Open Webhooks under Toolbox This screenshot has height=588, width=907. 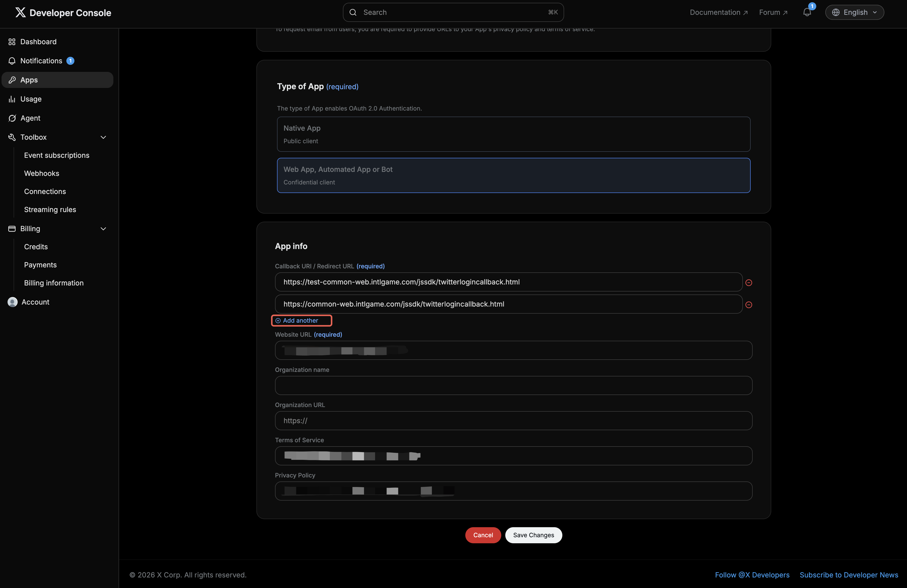pyautogui.click(x=41, y=173)
